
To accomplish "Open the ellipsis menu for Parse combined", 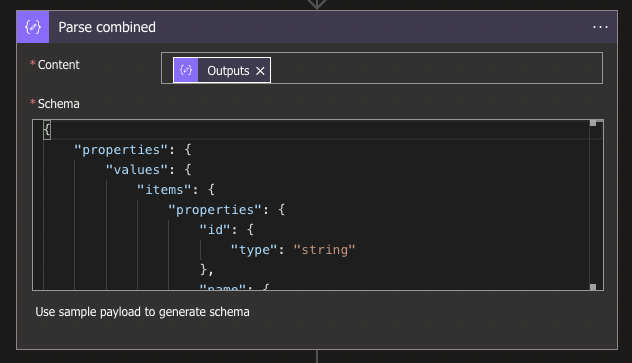I will [600, 27].
